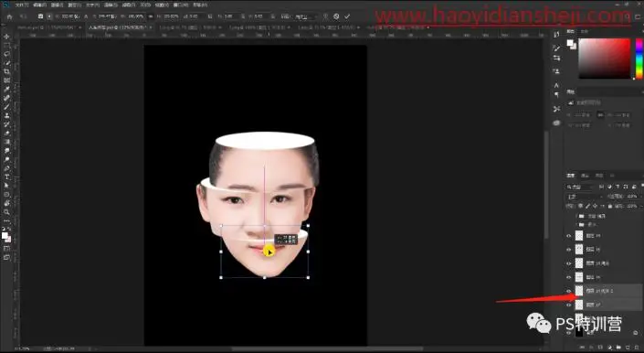This screenshot has height=353, width=644.
Task: Select the Eyedropper tool
Action: [x=6, y=90]
